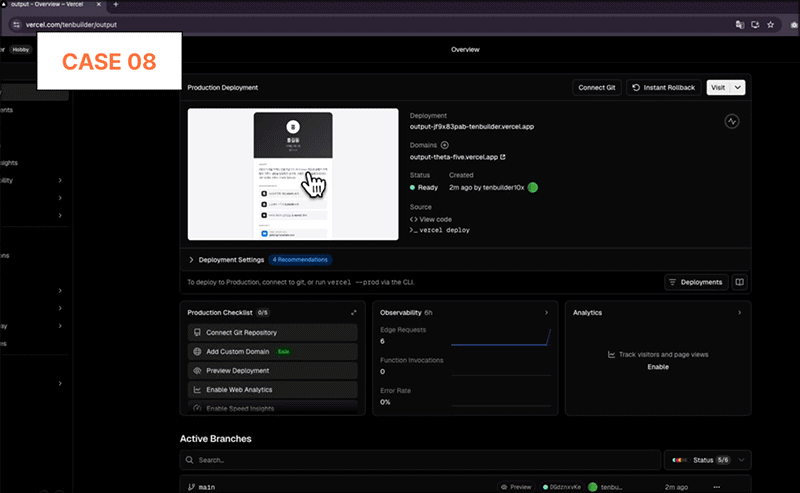Click the Active Branches search field
The height and width of the screenshot is (493, 800).
tap(420, 460)
